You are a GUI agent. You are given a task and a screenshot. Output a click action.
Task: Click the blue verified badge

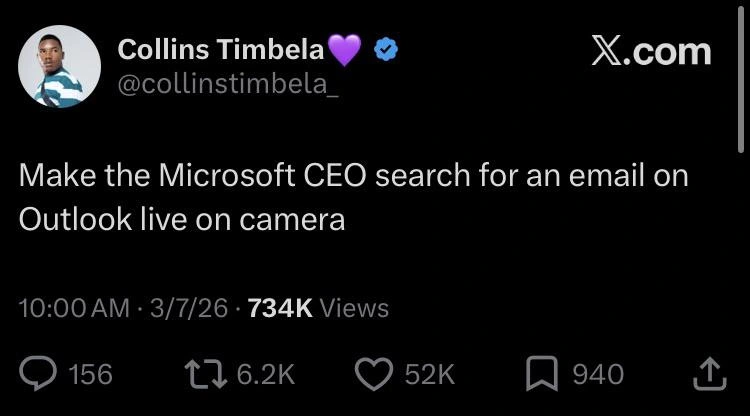(x=385, y=49)
